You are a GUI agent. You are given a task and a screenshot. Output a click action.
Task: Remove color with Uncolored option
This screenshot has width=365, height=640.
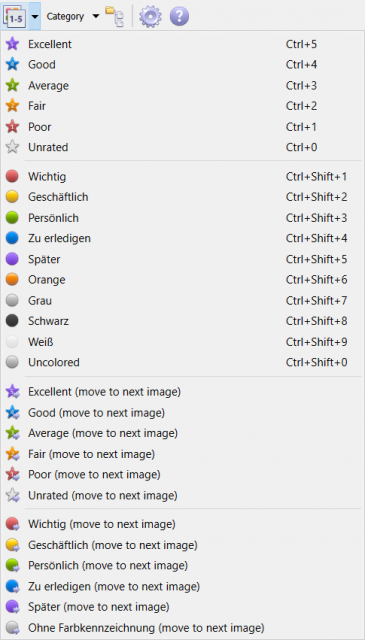pos(182,362)
